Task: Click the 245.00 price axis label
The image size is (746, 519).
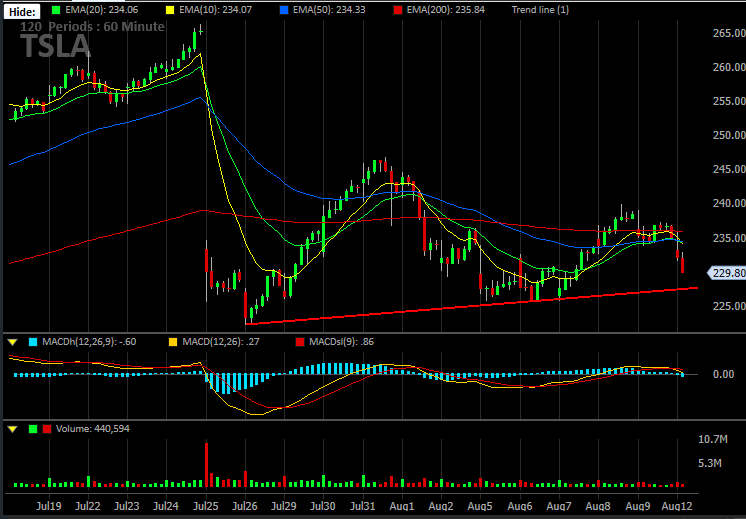Action: (728, 169)
